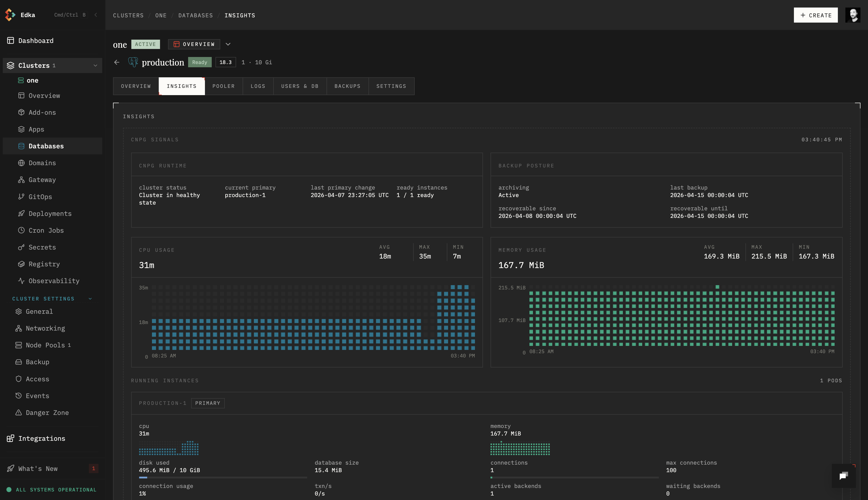Switch to the BACKUPS tab
The height and width of the screenshot is (500, 868).
(x=347, y=86)
